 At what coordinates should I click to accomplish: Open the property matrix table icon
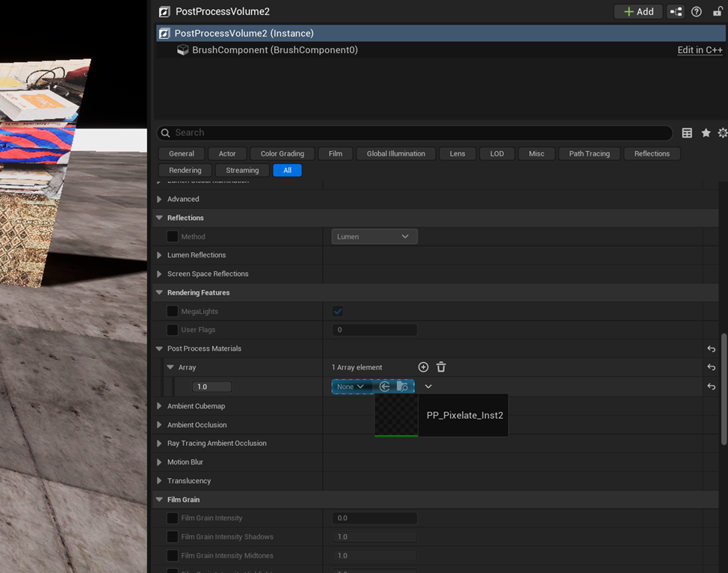(687, 133)
